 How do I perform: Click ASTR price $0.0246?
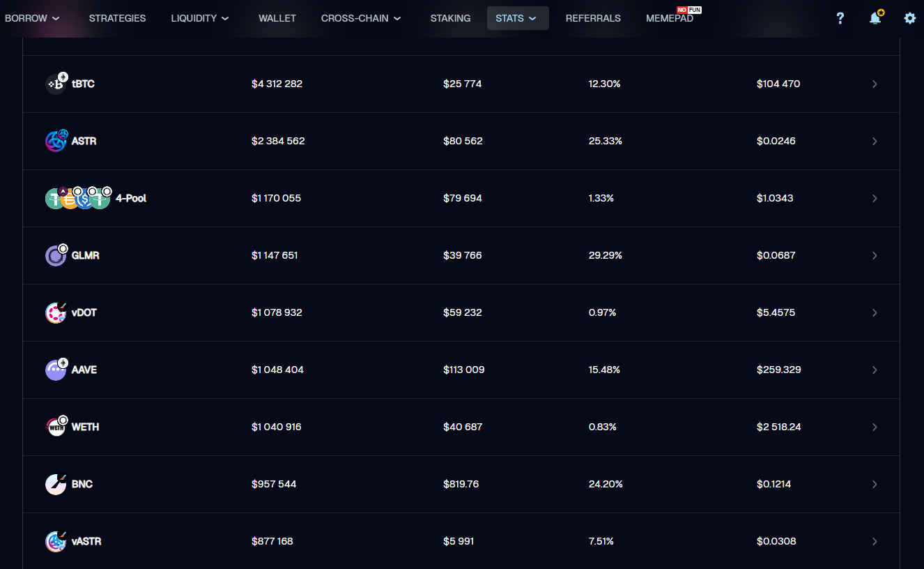pyautogui.click(x=776, y=141)
